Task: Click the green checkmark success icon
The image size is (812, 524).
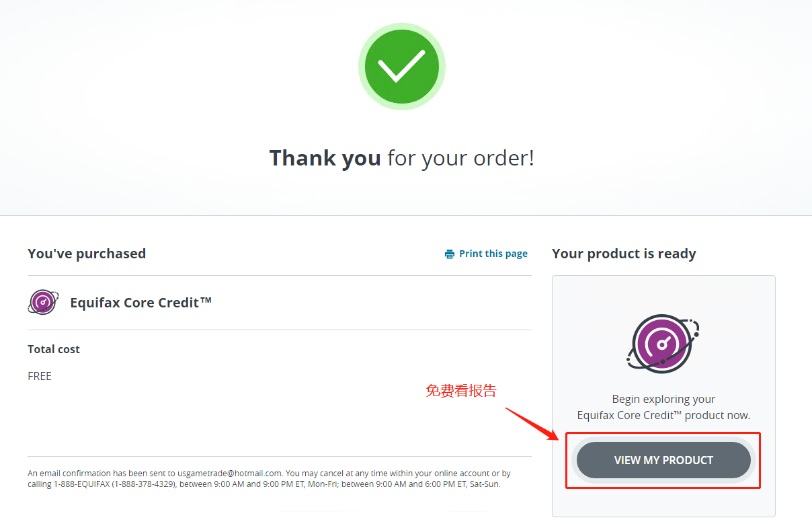Action: (401, 67)
